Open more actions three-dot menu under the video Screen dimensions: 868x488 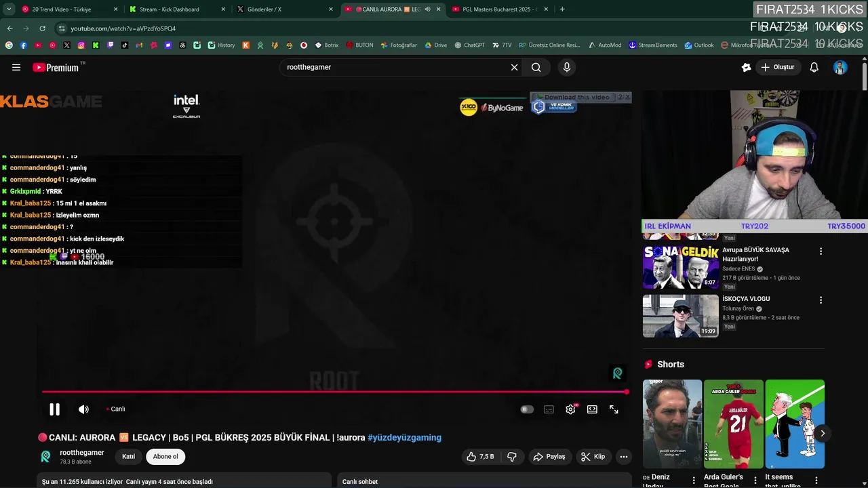pyautogui.click(x=624, y=457)
